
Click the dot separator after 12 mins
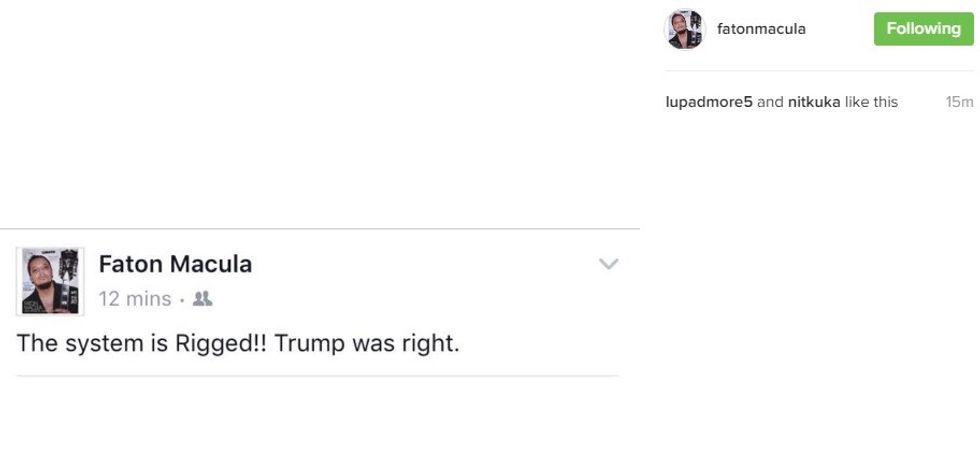181,299
